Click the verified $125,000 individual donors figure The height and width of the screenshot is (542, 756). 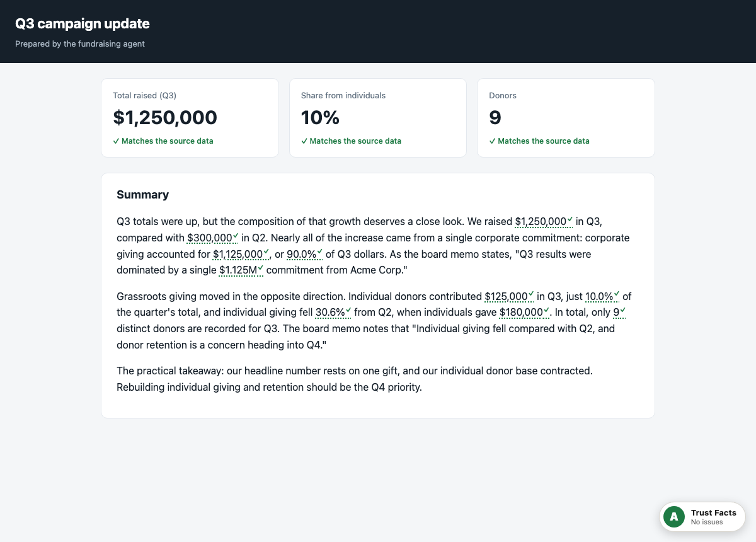pyautogui.click(x=510, y=297)
